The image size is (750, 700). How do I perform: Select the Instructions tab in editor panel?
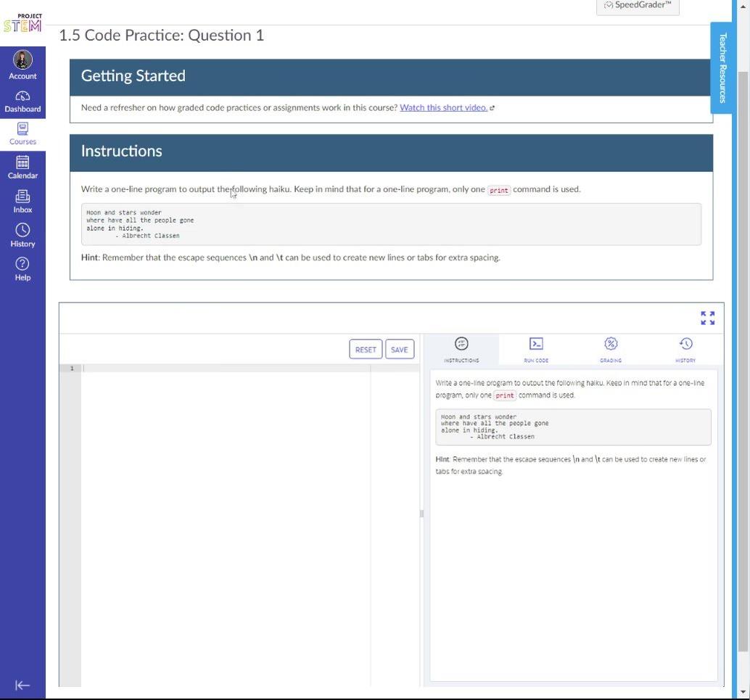coord(461,349)
